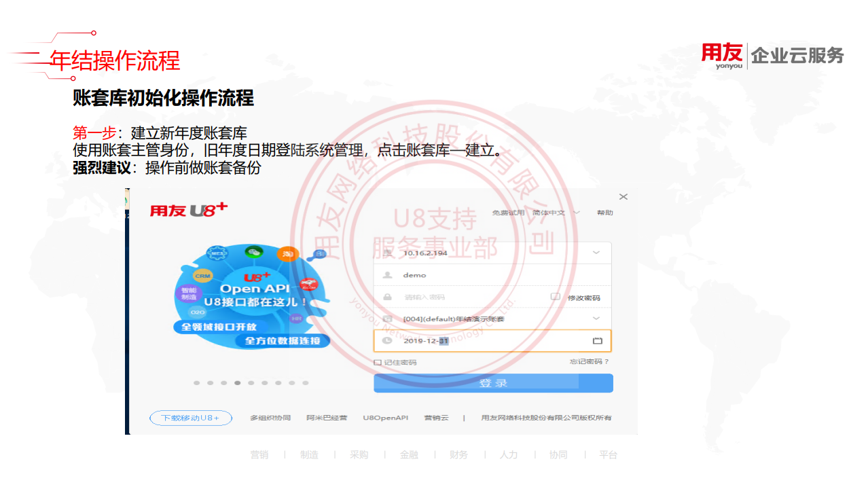The height and width of the screenshot is (487, 868).
Task: Click the CRM bubble in the banner
Action: [x=202, y=276]
